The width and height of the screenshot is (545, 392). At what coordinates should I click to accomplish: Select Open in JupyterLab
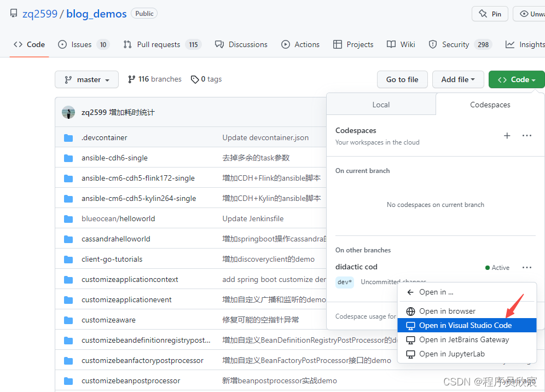point(467,354)
